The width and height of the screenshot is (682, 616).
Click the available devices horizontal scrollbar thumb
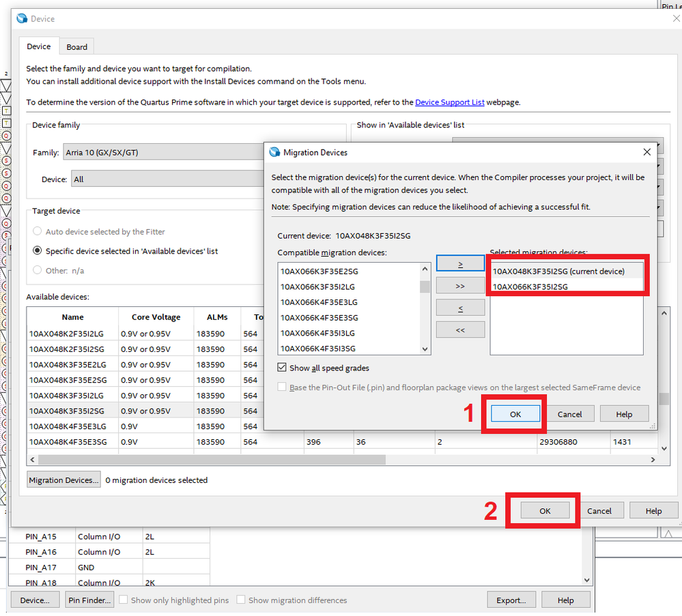(x=212, y=460)
